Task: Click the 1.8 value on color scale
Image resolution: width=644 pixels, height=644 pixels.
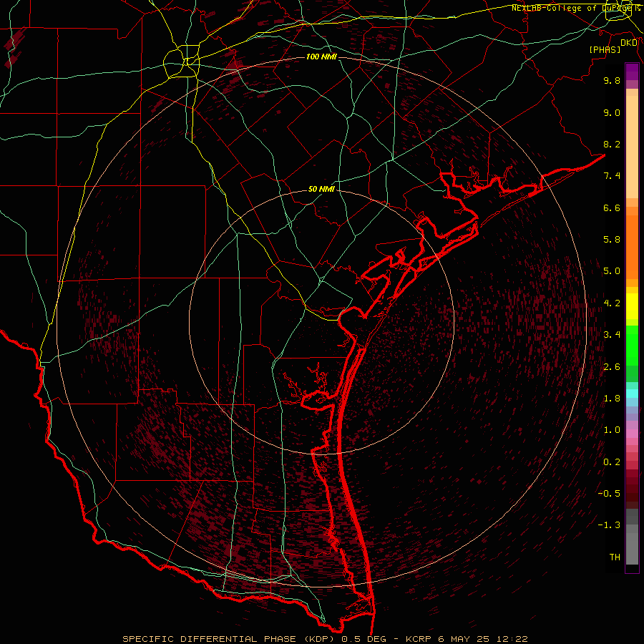Action: click(612, 399)
